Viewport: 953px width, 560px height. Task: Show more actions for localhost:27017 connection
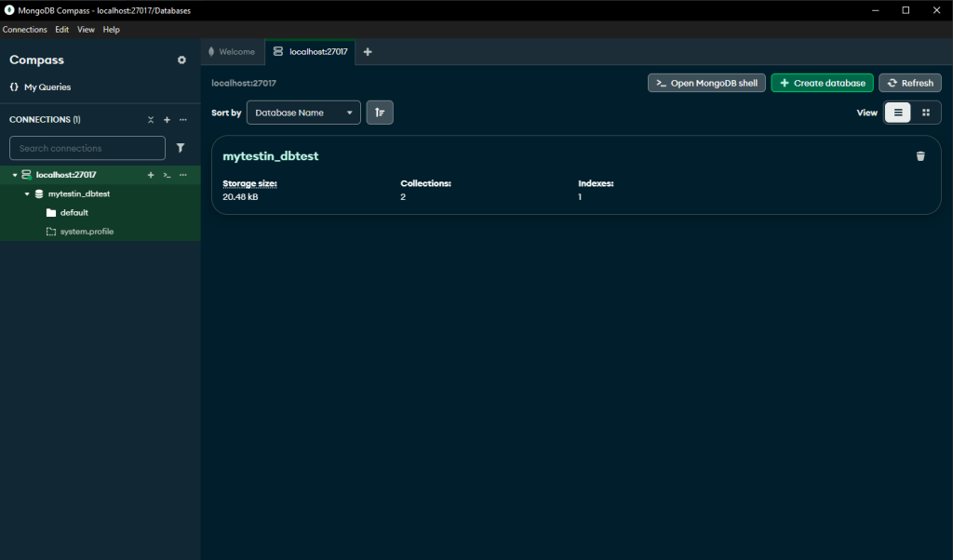coord(183,175)
